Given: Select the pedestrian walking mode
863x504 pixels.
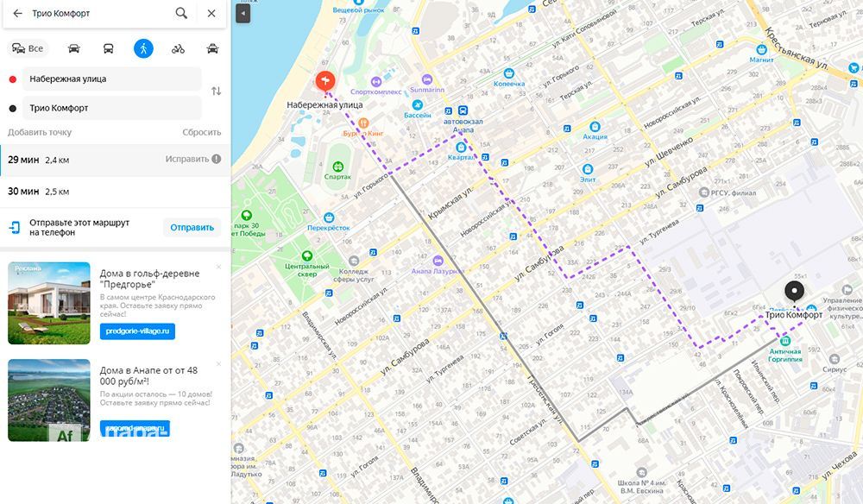Looking at the screenshot, I should 143,48.
